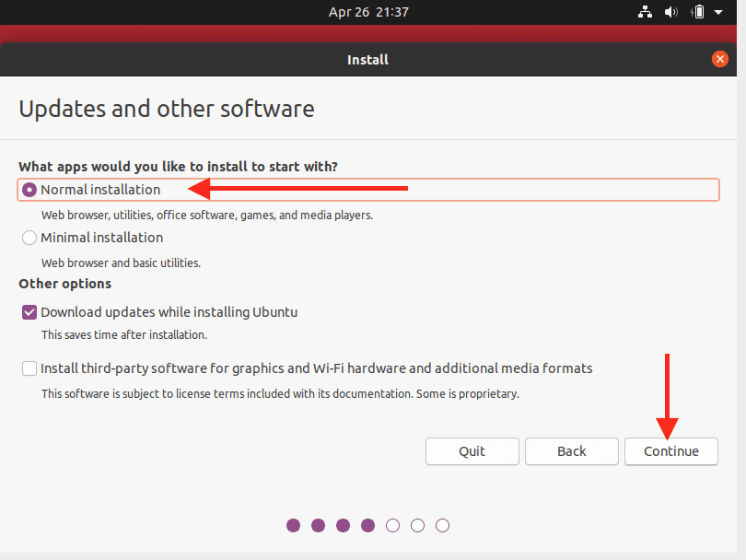Open the clock showing Apr 26 21:37
The height and width of the screenshot is (560, 746).
368,12
